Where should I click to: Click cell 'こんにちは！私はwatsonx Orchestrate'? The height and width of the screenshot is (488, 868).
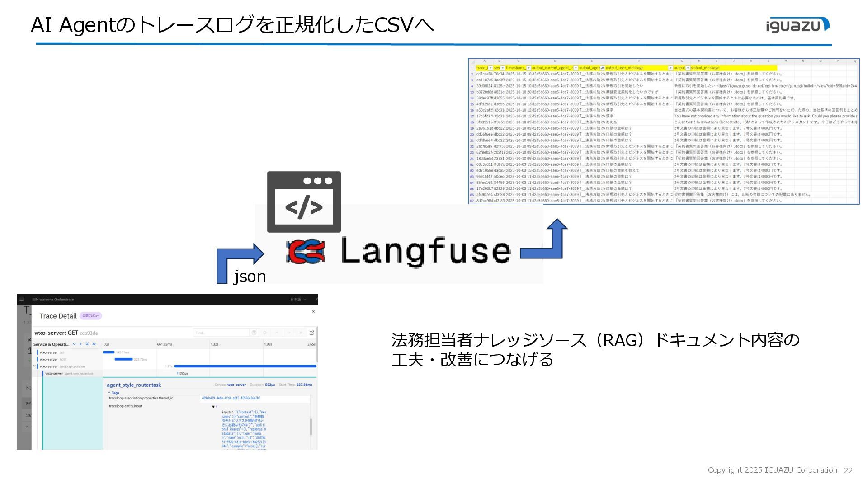click(x=765, y=122)
